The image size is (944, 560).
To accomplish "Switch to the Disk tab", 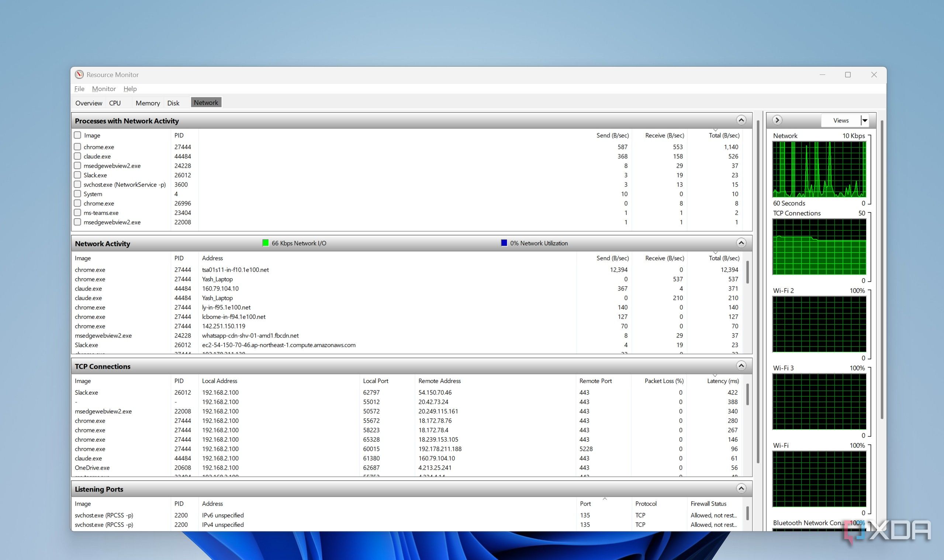I will 173,103.
